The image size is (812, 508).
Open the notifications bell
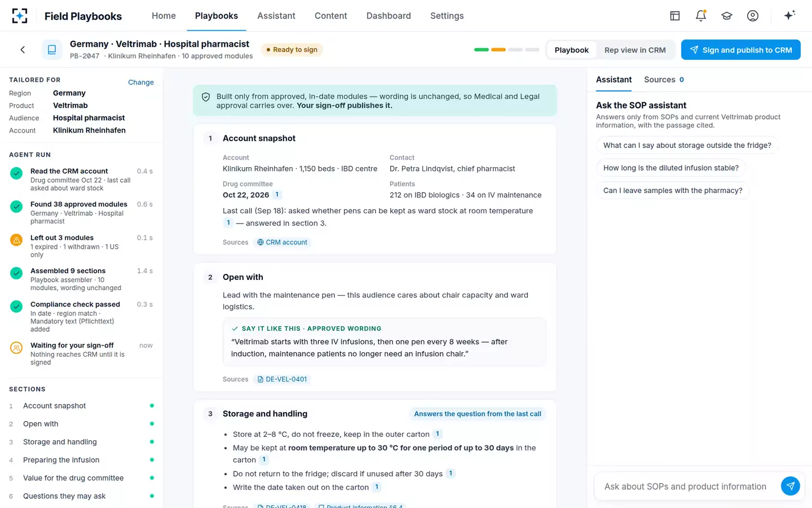pos(701,16)
